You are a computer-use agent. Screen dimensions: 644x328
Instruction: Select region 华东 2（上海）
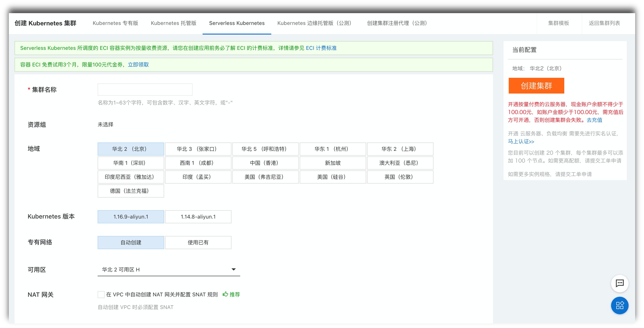(x=400, y=149)
